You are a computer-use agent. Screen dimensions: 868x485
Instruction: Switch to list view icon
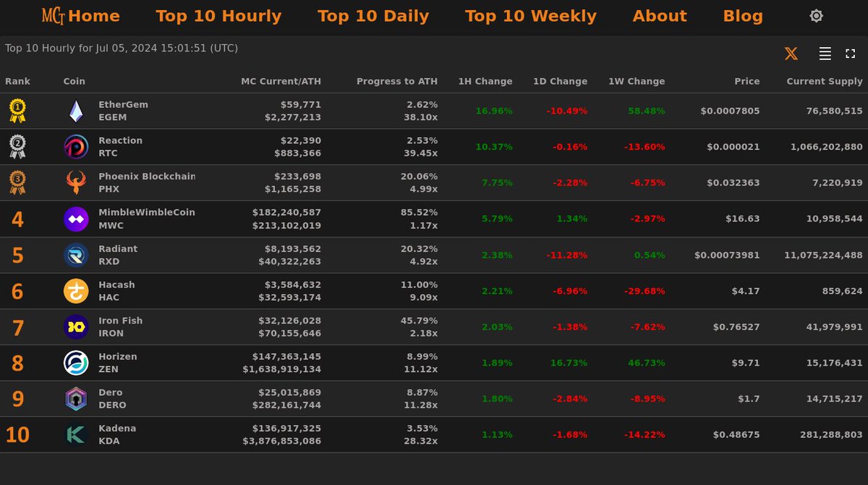[825, 54]
